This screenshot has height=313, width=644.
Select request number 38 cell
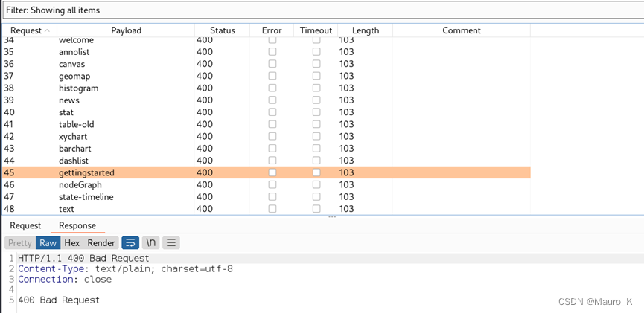click(30, 88)
